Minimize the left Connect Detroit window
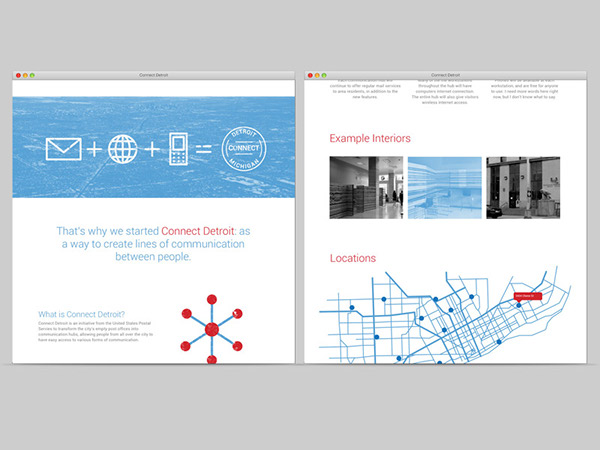The image size is (600, 450). point(25,75)
